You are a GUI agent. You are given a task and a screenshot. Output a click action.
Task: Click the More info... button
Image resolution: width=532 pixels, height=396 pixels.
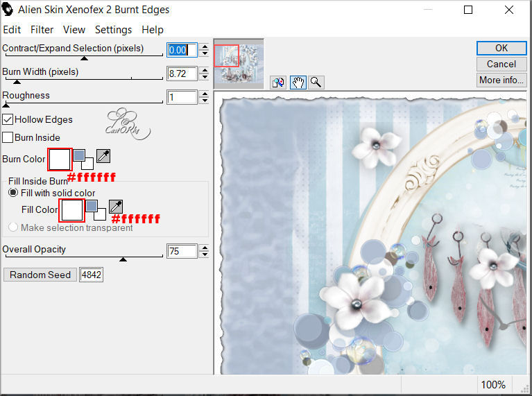(x=501, y=80)
